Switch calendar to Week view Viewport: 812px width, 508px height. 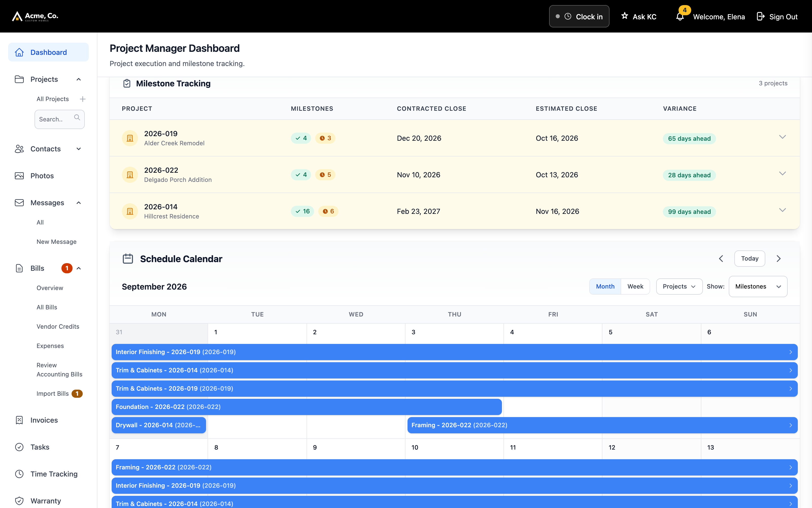coord(635,287)
